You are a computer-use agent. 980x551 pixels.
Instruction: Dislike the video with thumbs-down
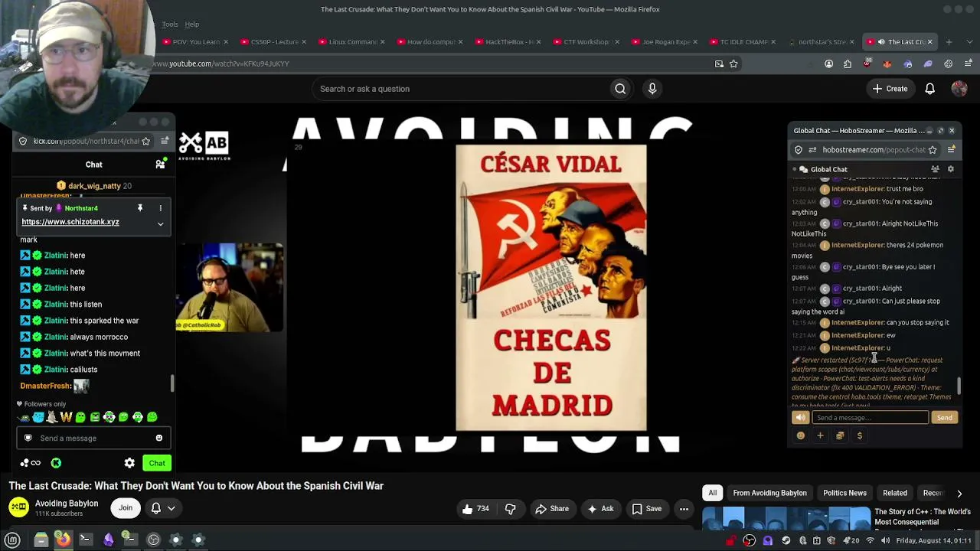click(x=511, y=509)
